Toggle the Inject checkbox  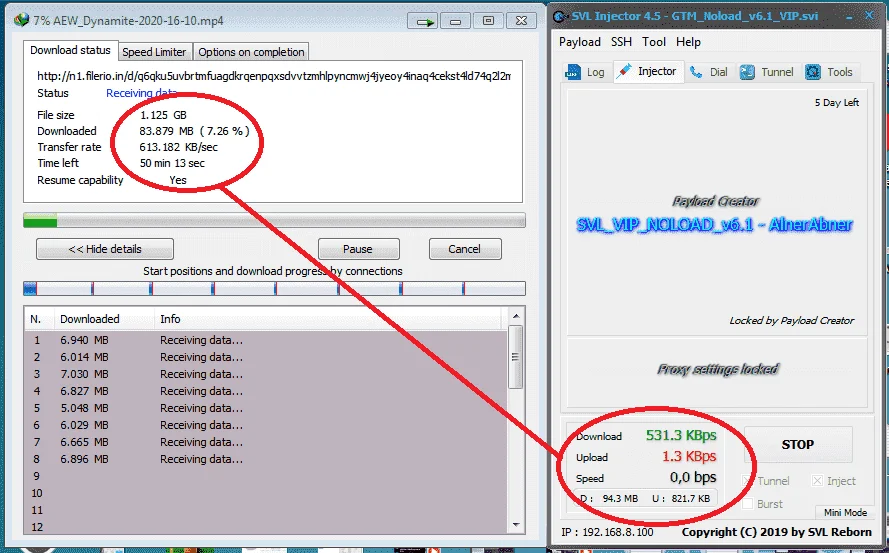click(817, 481)
